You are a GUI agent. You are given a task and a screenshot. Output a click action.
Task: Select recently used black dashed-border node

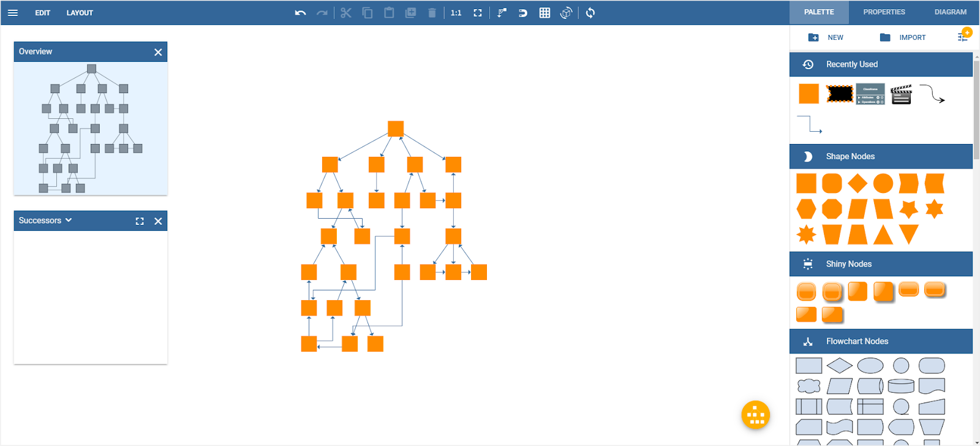(839, 94)
